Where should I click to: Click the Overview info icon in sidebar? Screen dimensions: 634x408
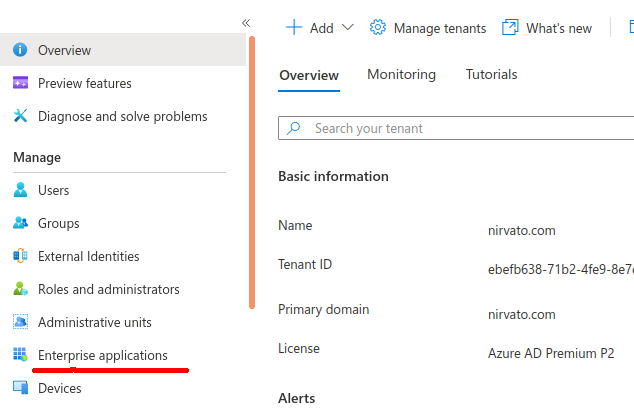(x=20, y=50)
